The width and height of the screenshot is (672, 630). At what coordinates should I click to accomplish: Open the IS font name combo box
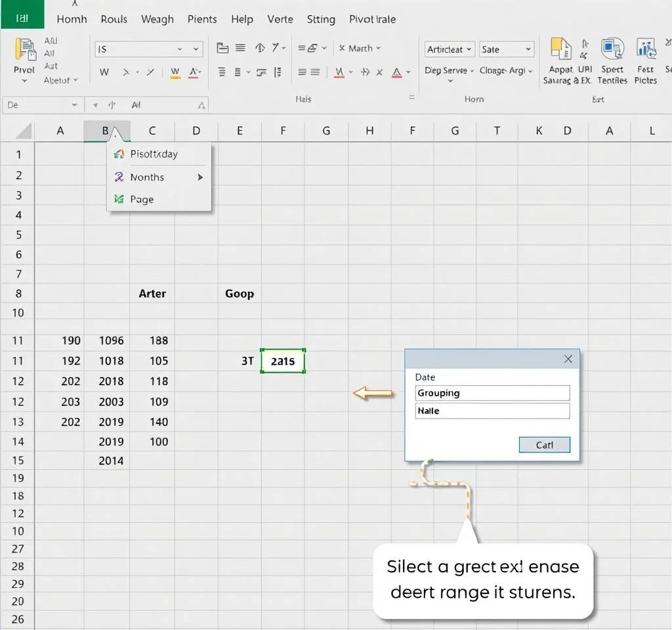(x=149, y=49)
